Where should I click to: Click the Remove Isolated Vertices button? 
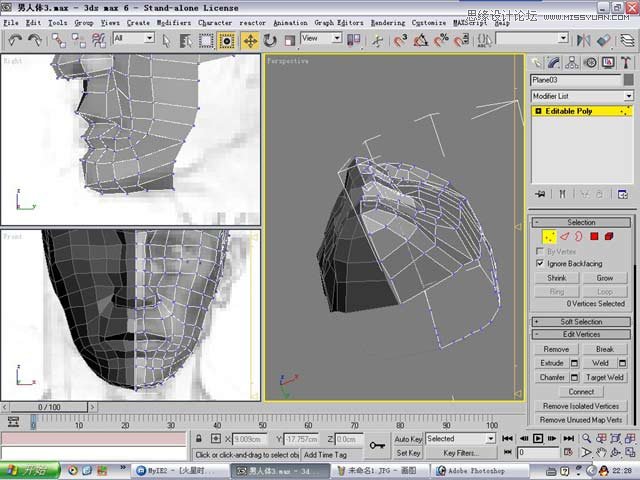pyautogui.click(x=581, y=406)
